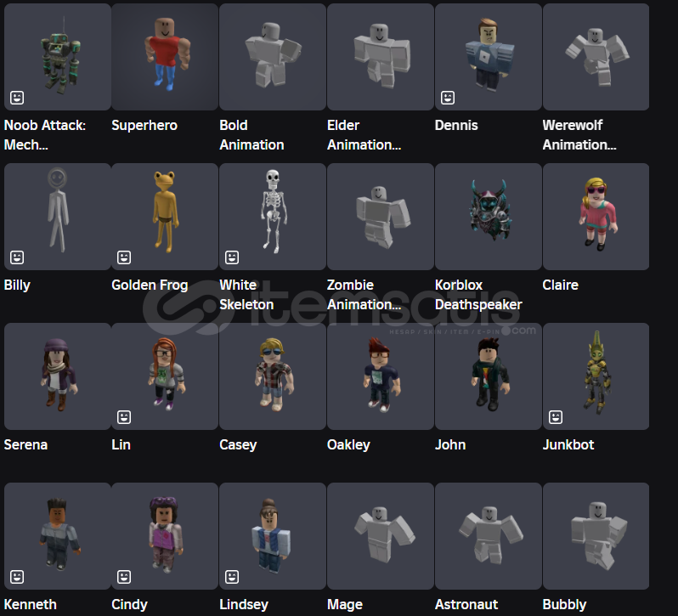Screen dimensions: 678x616
Task: Select the Claire avatar thumbnail
Action: (x=596, y=217)
